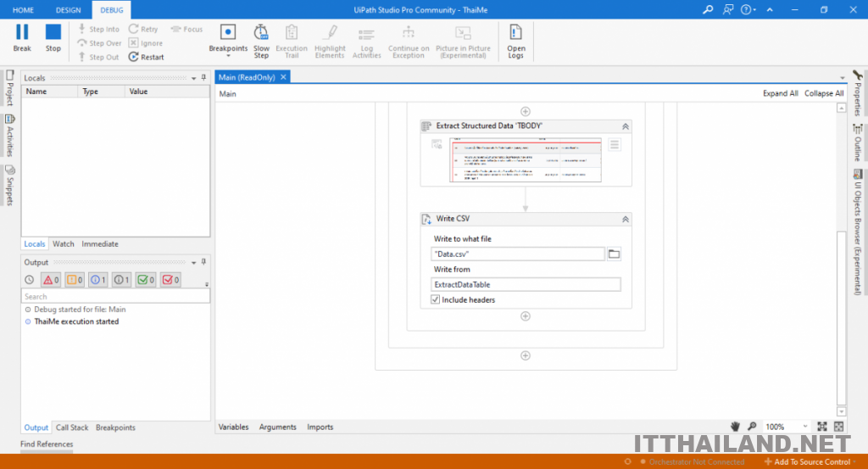Click Fit to Screen icon

click(822, 427)
